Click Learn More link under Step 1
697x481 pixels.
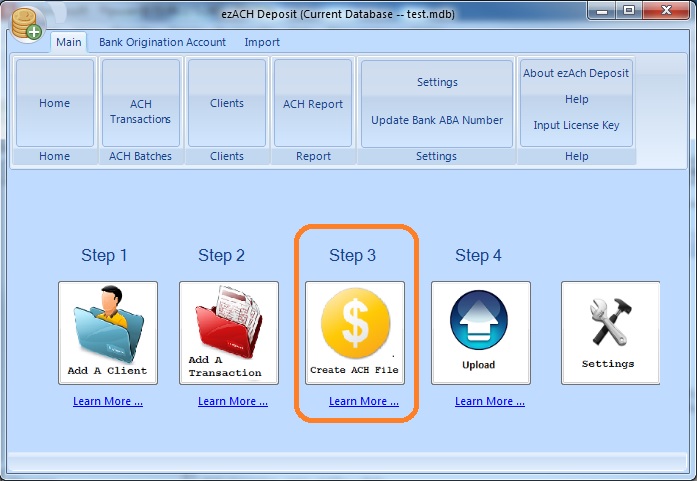click(107, 401)
